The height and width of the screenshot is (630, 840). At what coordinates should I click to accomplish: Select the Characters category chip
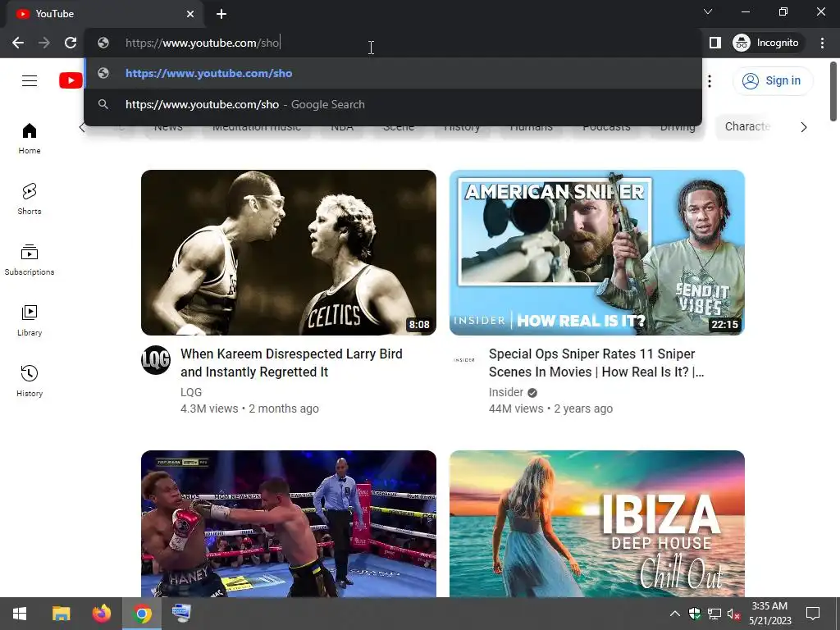coord(746,127)
